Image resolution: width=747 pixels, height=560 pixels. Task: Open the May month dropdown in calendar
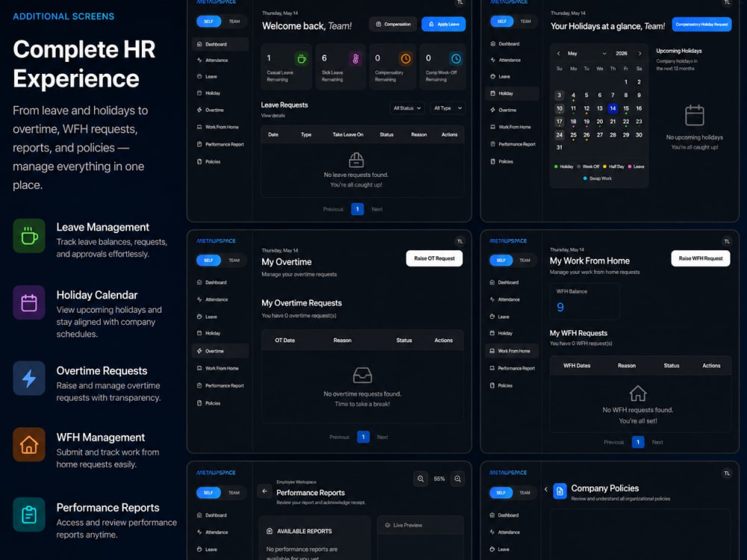pos(586,54)
